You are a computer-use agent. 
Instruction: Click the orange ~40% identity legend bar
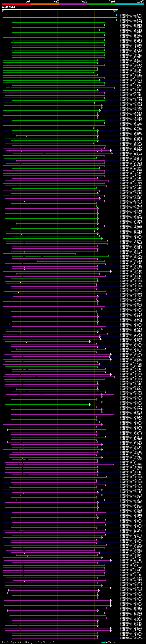click(x=45, y=4)
